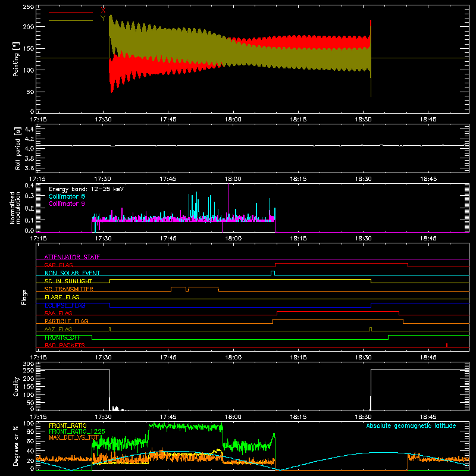Viewport: 476px width, 476px height.
Task: Click the 3.6 tick on Roll period axis
Action: [29, 168]
